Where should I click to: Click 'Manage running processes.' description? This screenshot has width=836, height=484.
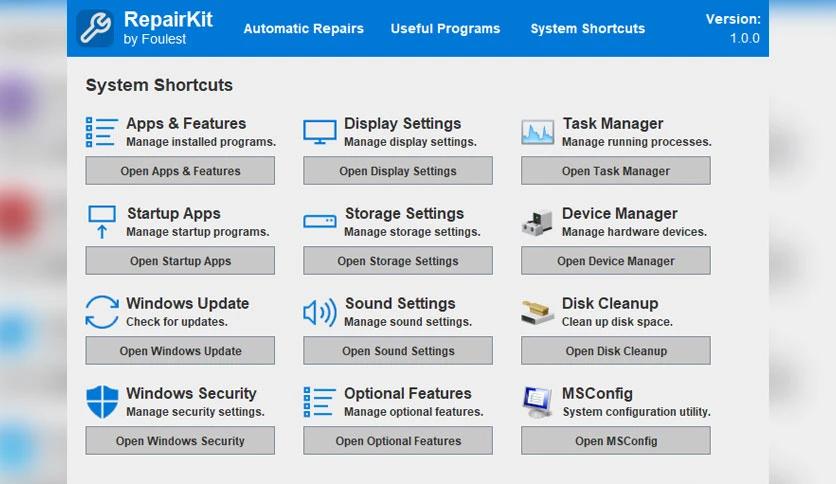tap(637, 142)
